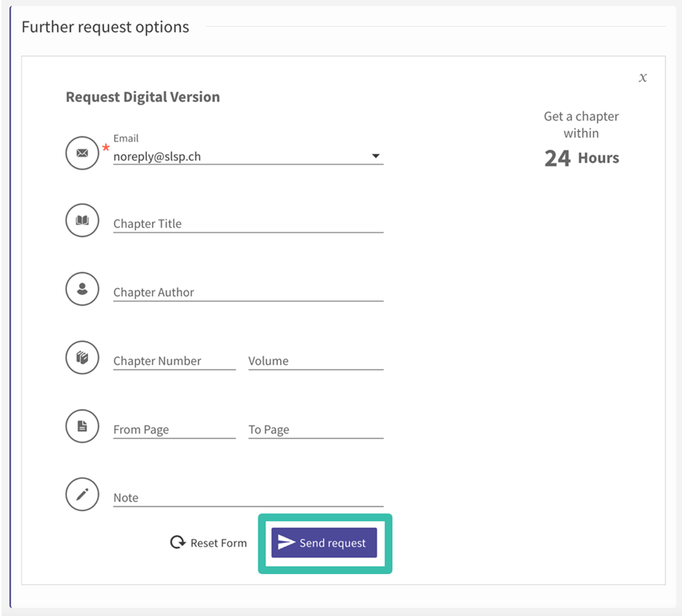
Task: Click into the Chapter Author field
Action: tap(248, 292)
